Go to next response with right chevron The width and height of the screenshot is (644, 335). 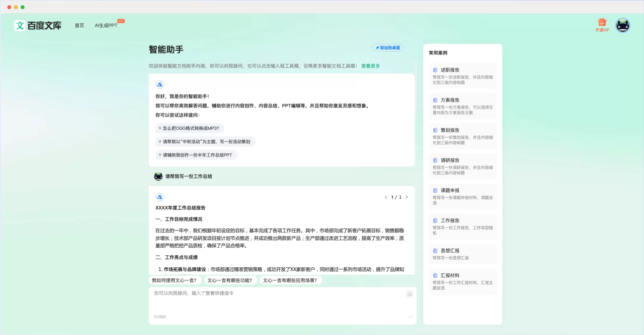coord(407,197)
